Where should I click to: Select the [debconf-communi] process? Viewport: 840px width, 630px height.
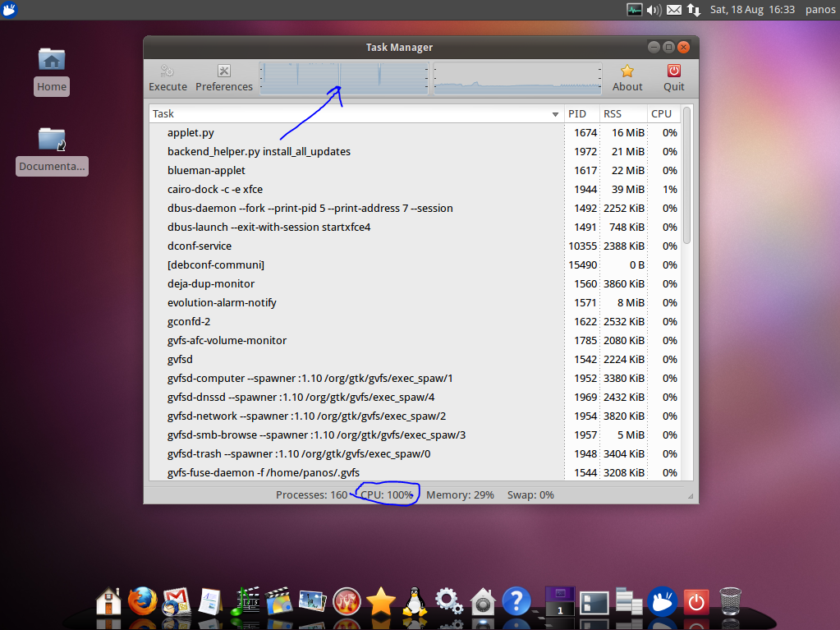pos(415,264)
